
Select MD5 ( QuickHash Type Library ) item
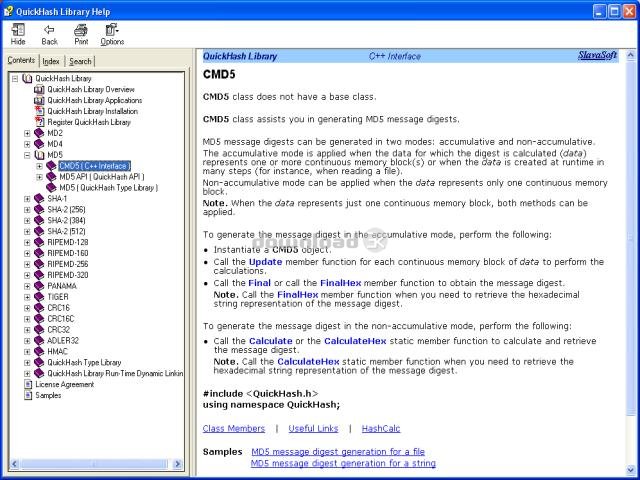click(109, 188)
